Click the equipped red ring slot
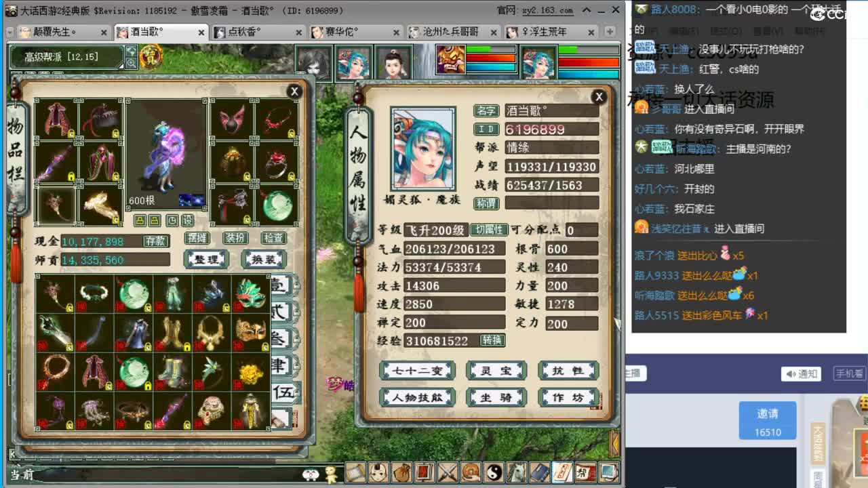Screen dimensions: 868x488 pos(276,163)
